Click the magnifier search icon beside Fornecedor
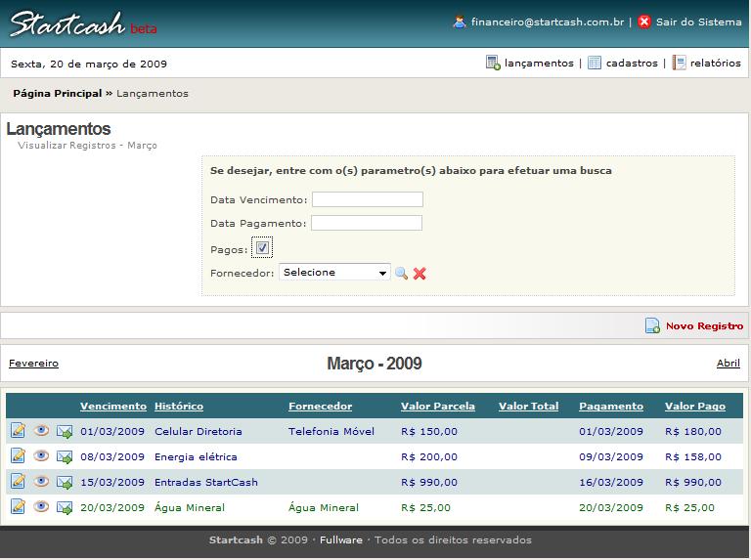 point(401,274)
